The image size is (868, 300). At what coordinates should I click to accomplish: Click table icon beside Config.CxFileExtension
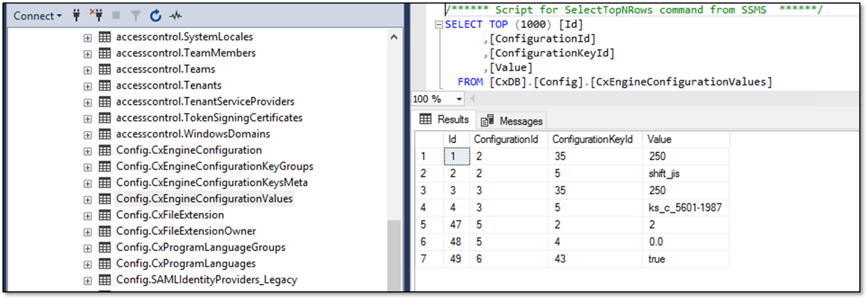(x=104, y=215)
